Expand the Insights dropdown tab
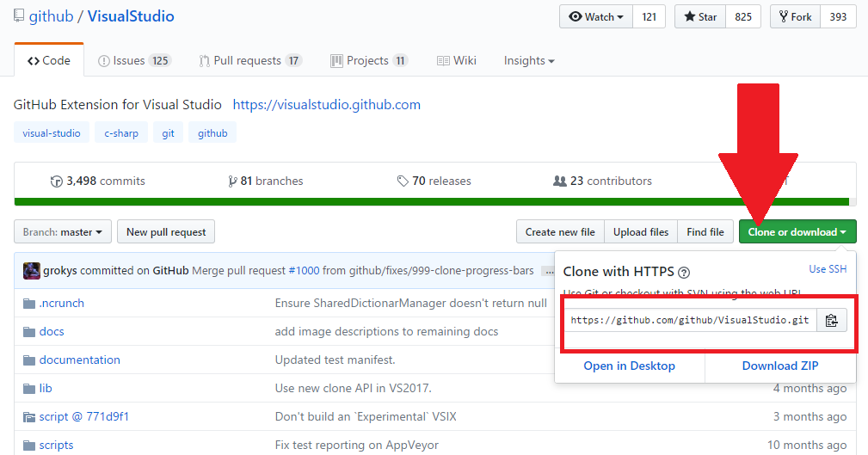Image resolution: width=868 pixels, height=455 pixels. 529,60
